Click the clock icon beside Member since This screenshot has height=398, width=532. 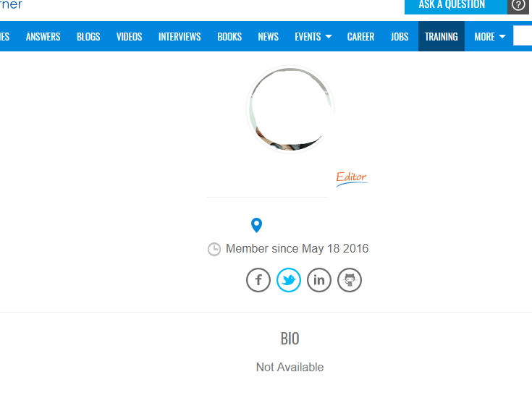[214, 250]
